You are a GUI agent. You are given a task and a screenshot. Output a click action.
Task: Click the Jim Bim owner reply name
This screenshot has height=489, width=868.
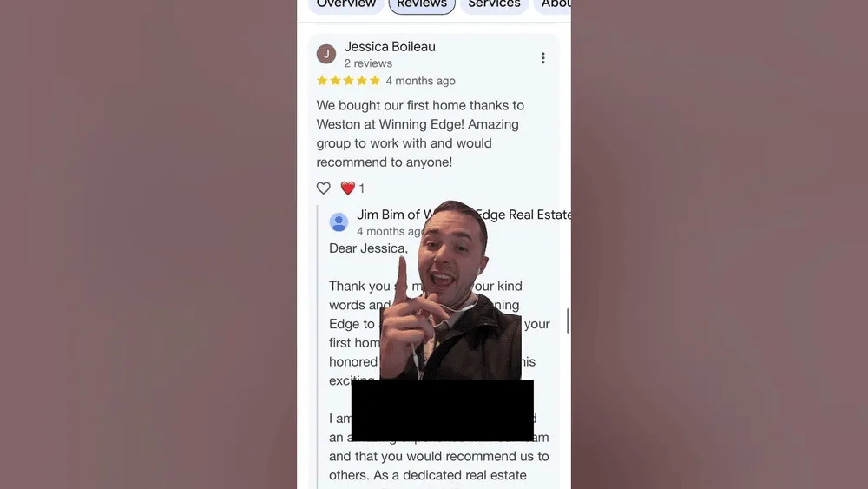pyautogui.click(x=391, y=215)
